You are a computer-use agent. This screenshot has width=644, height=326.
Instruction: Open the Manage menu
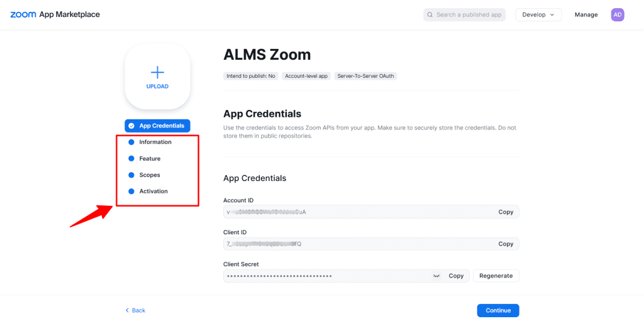[586, 14]
